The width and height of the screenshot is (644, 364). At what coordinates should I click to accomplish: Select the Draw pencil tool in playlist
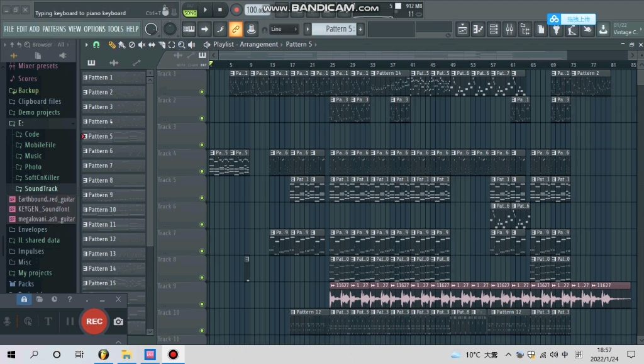point(112,45)
